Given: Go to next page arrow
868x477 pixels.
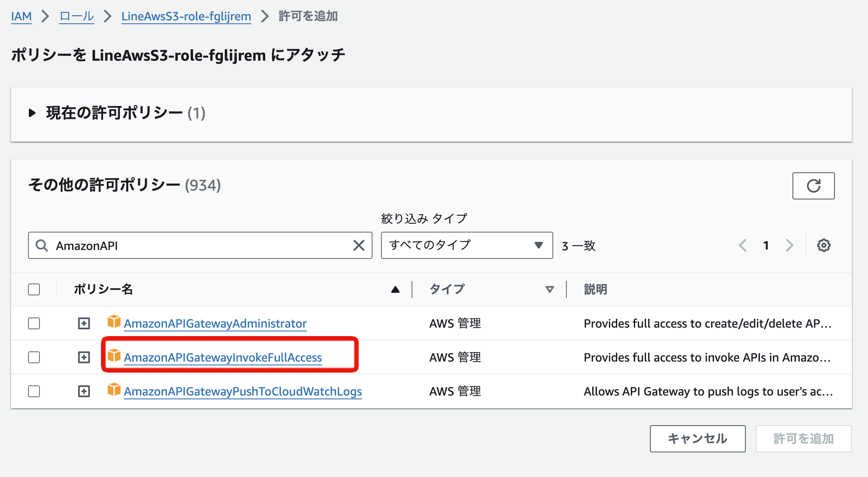Looking at the screenshot, I should (789, 245).
